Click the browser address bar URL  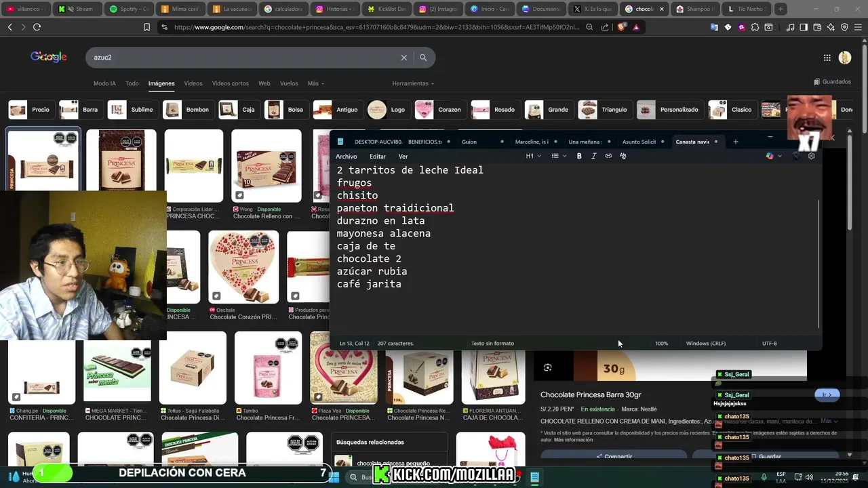tap(377, 27)
